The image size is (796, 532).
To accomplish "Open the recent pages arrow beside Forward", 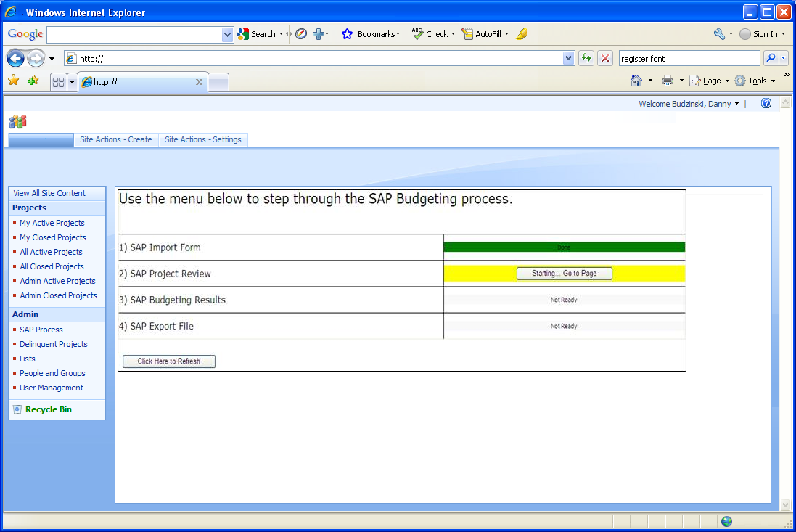I will [52, 58].
